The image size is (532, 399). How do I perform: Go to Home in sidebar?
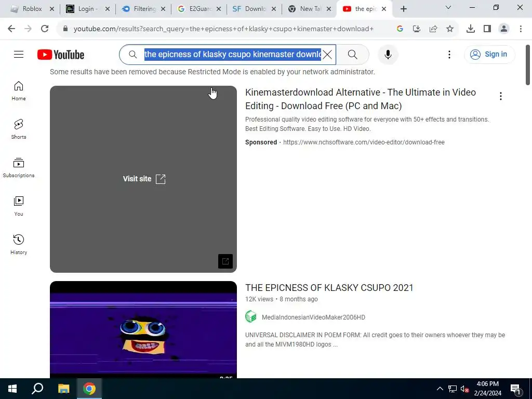pos(19,91)
